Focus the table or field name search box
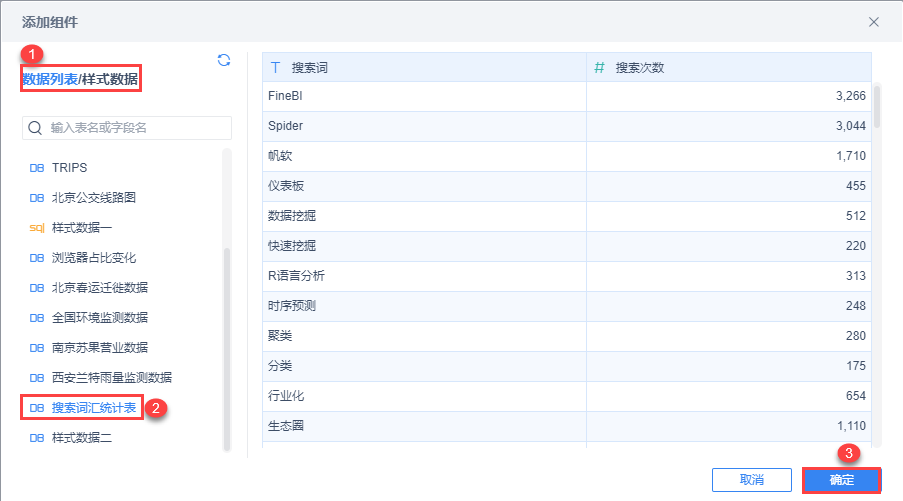This screenshot has width=903, height=501. pyautogui.click(x=137, y=128)
